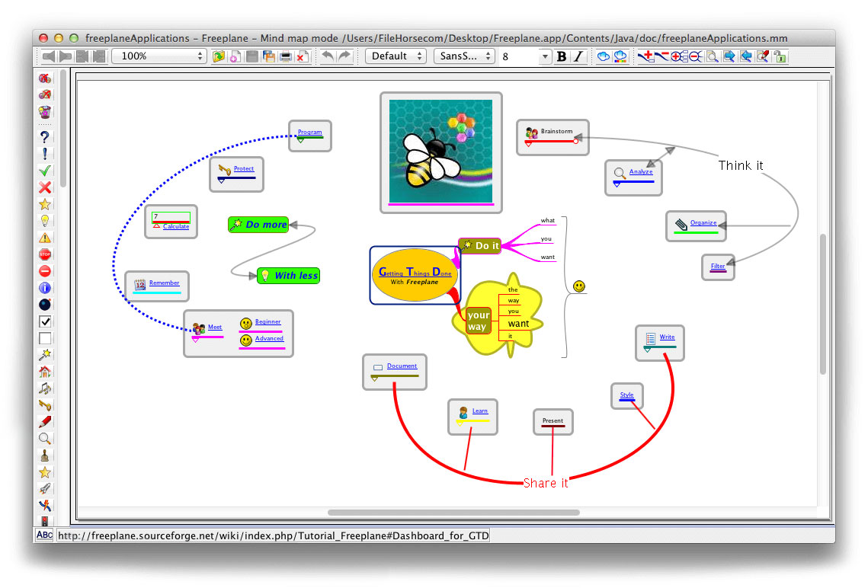Image resolution: width=868 pixels, height=588 pixels.
Task: Change the cloud color
Action: tap(620, 56)
